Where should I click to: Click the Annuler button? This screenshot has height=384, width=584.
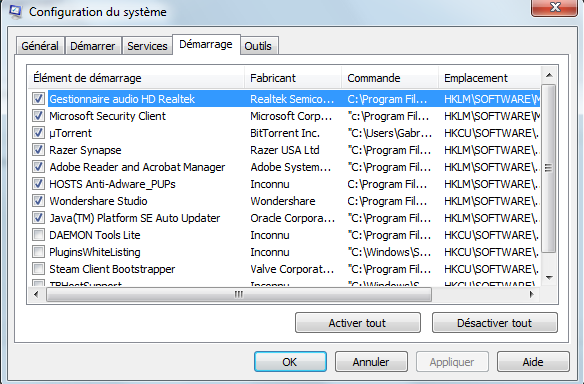[x=371, y=362]
